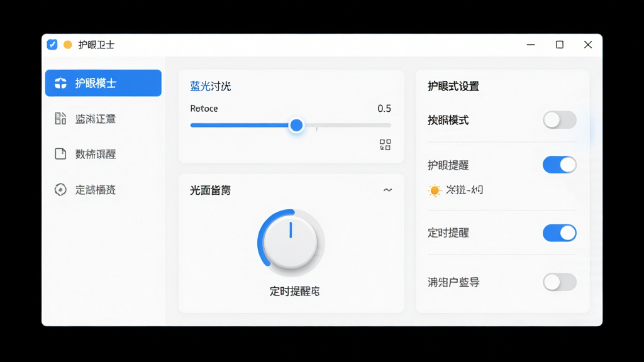Click the icon of the selected blue sidebar item
The image size is (644, 362).
pyautogui.click(x=60, y=83)
